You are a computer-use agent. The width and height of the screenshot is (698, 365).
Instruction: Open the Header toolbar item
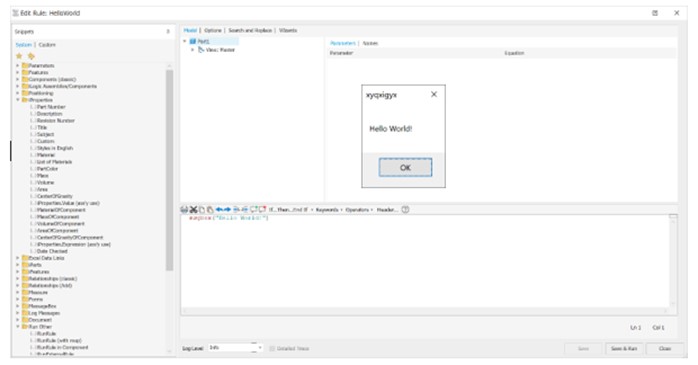tap(387, 210)
